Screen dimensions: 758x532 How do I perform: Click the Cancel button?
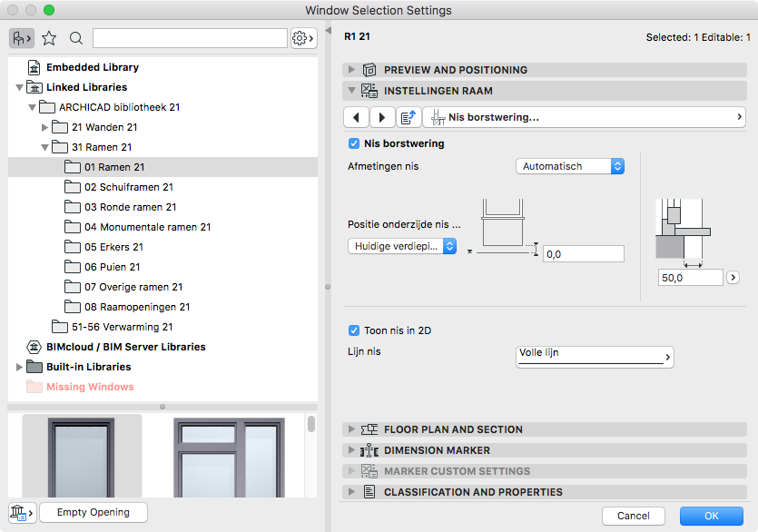(634, 516)
